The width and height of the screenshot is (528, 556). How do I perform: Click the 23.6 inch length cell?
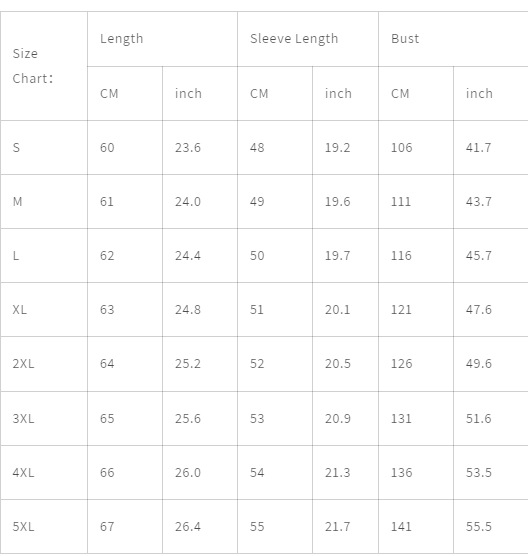(200, 148)
